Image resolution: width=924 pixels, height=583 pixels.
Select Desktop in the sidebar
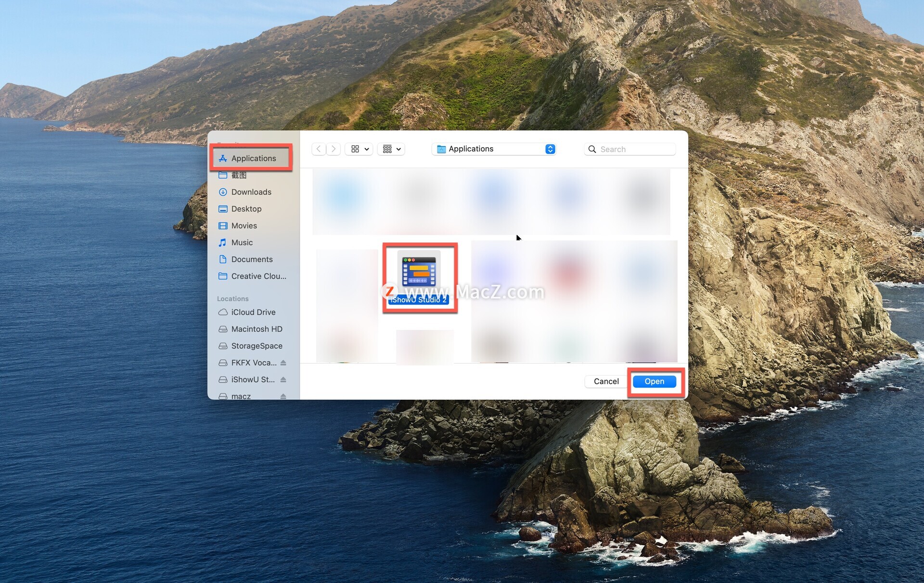point(246,209)
